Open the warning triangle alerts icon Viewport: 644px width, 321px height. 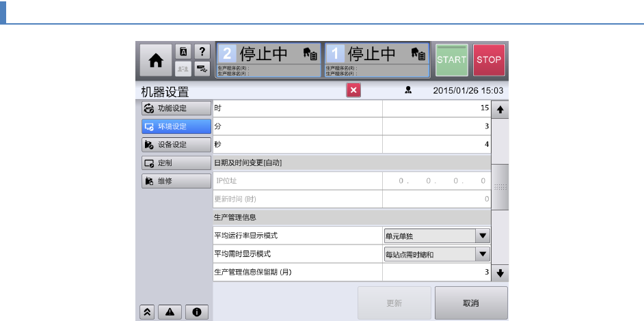[170, 312]
